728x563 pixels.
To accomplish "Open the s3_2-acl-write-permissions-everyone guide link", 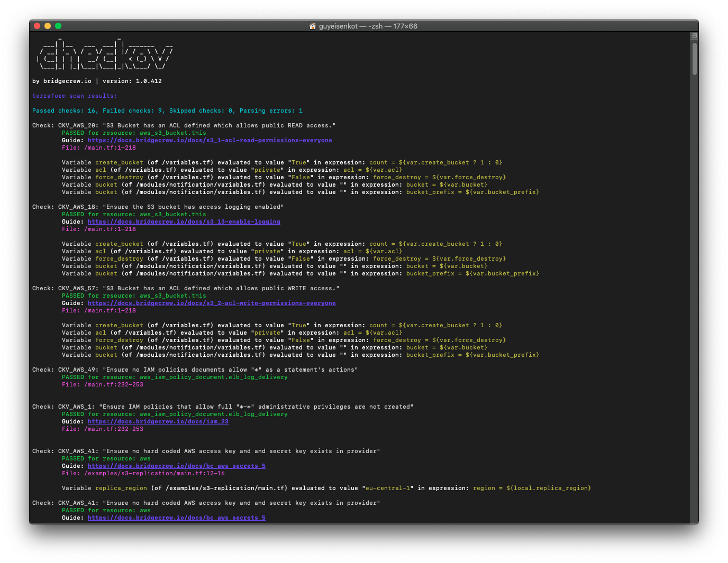I will coord(212,303).
